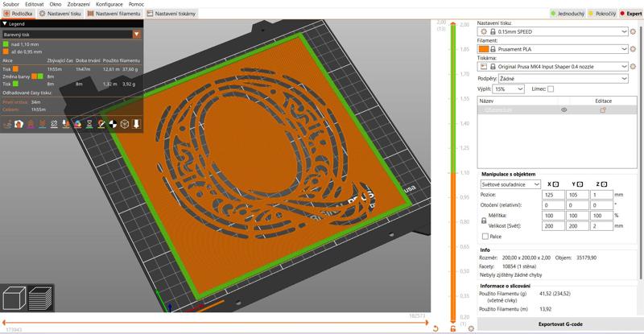Viewport: 644px width, 334px height.
Task: Mirror object along X axis icon
Action: coord(555,184)
